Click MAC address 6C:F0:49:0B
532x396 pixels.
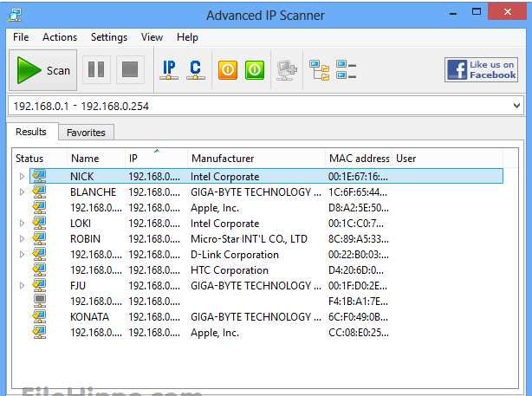[358, 317]
